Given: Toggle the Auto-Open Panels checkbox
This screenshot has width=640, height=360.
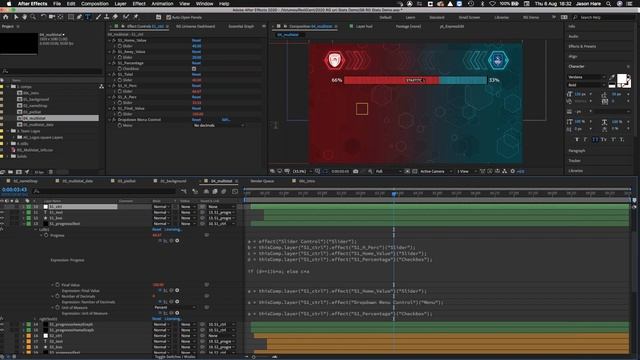Looking at the screenshot, I should [169, 18].
